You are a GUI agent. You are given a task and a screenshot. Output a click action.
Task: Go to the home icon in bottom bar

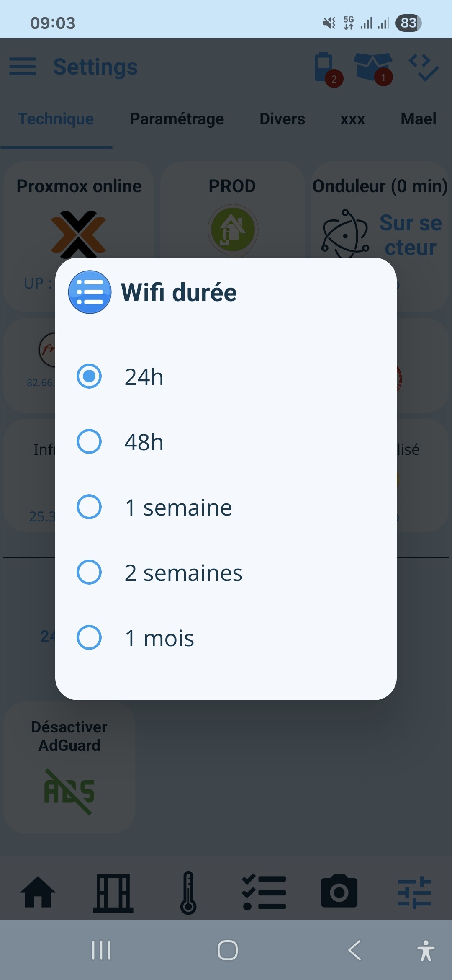point(38,892)
